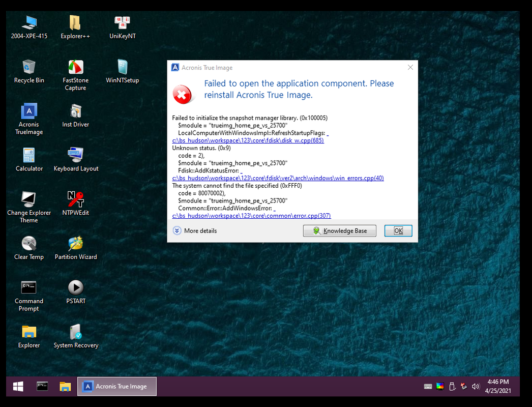This screenshot has width=532, height=407.
Task: Open WinNTSetup desktop icon
Action: tap(122, 71)
